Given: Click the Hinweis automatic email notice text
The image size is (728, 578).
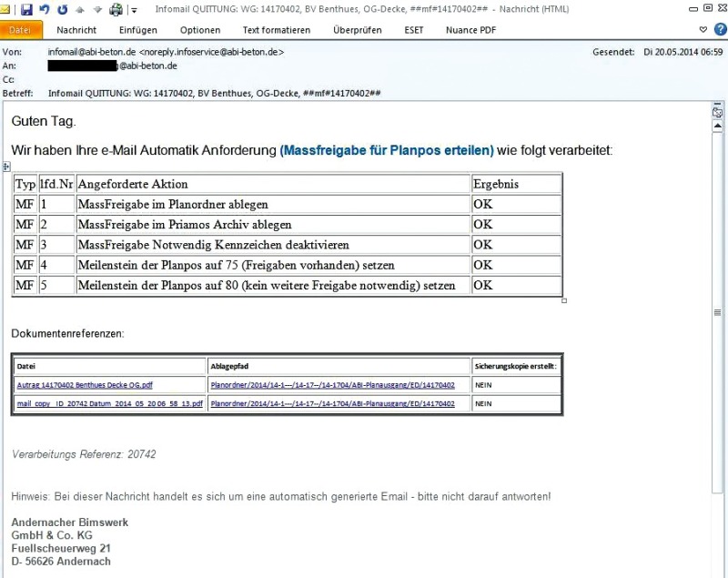Looking at the screenshot, I should tap(281, 497).
